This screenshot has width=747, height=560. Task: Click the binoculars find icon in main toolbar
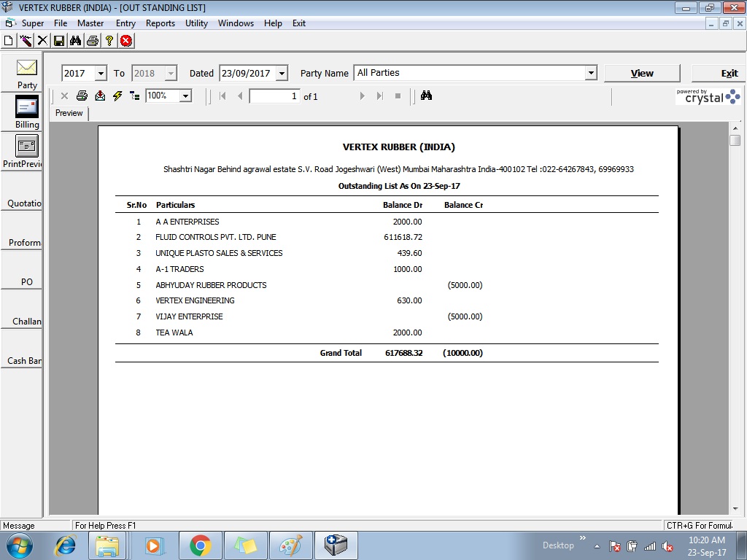click(75, 41)
